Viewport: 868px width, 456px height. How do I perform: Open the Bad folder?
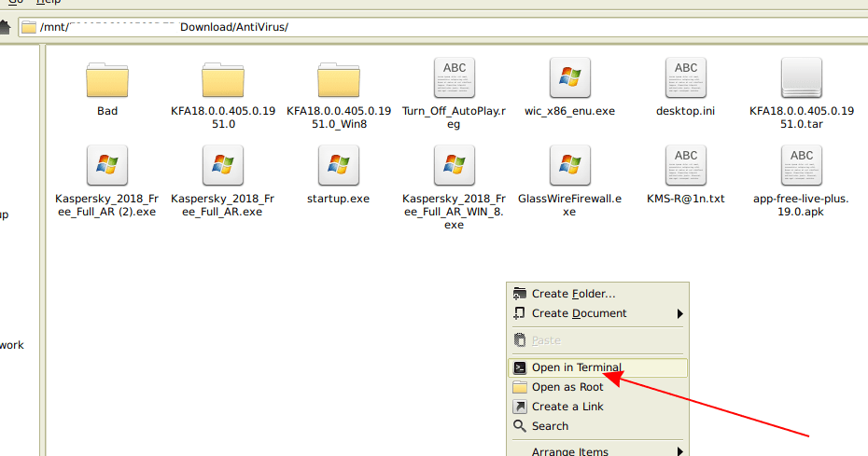(107, 80)
